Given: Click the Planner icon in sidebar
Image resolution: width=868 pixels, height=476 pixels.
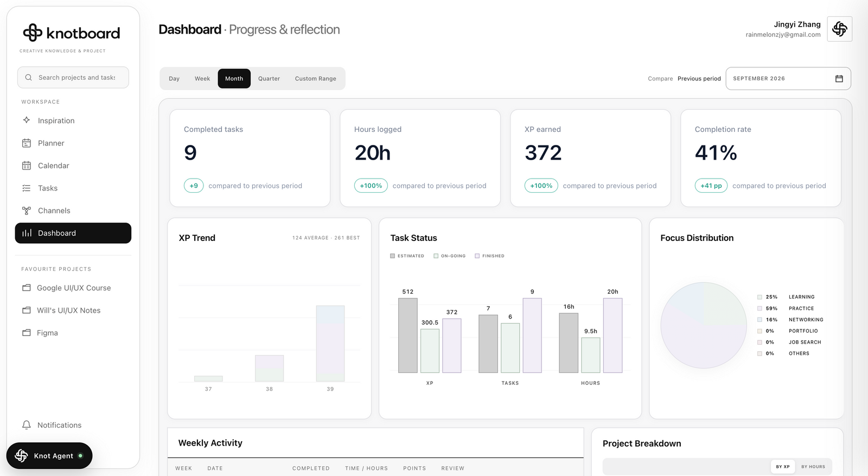Looking at the screenshot, I should pyautogui.click(x=27, y=143).
